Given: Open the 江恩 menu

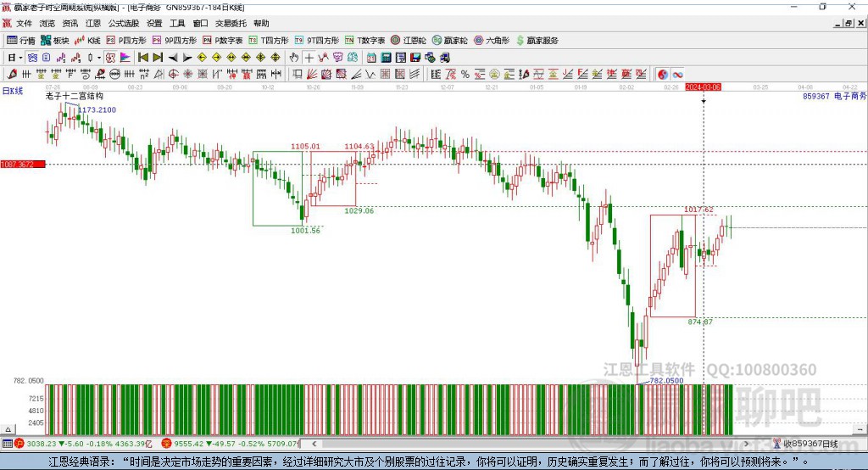Looking at the screenshot, I should [93, 23].
